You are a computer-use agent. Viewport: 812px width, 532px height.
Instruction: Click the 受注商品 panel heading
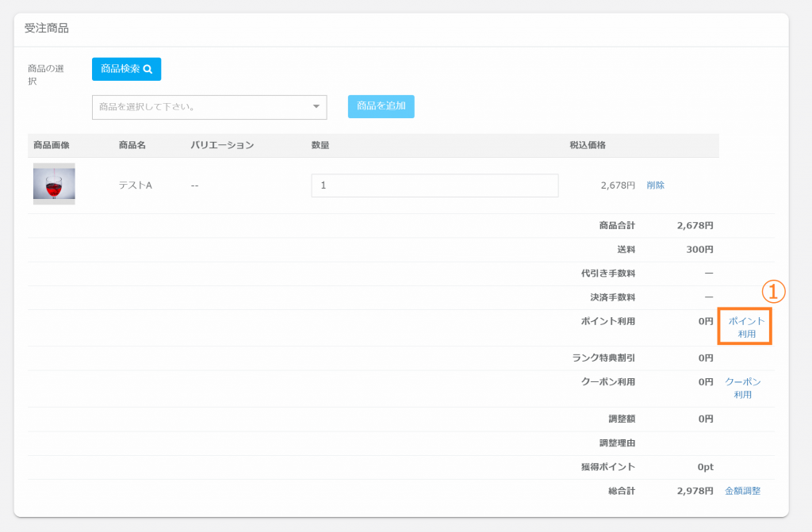[47, 29]
